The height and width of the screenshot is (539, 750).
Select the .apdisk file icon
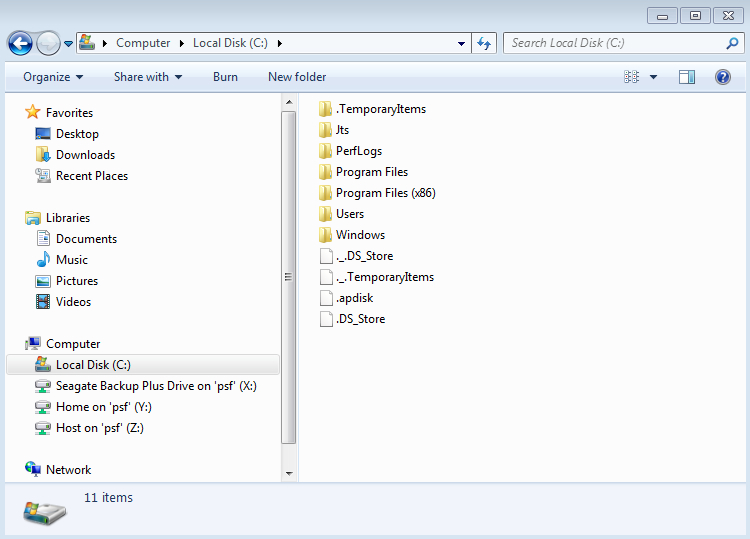point(325,298)
